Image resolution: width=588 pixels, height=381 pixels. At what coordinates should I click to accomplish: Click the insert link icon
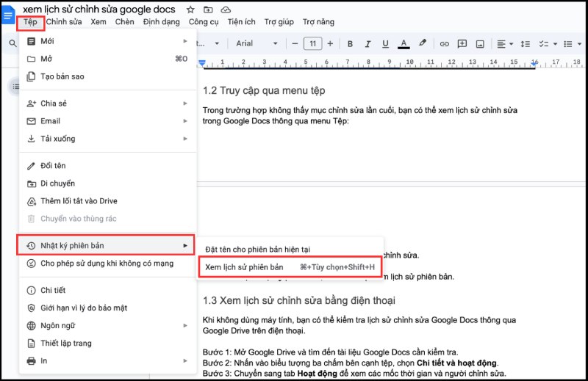445,44
